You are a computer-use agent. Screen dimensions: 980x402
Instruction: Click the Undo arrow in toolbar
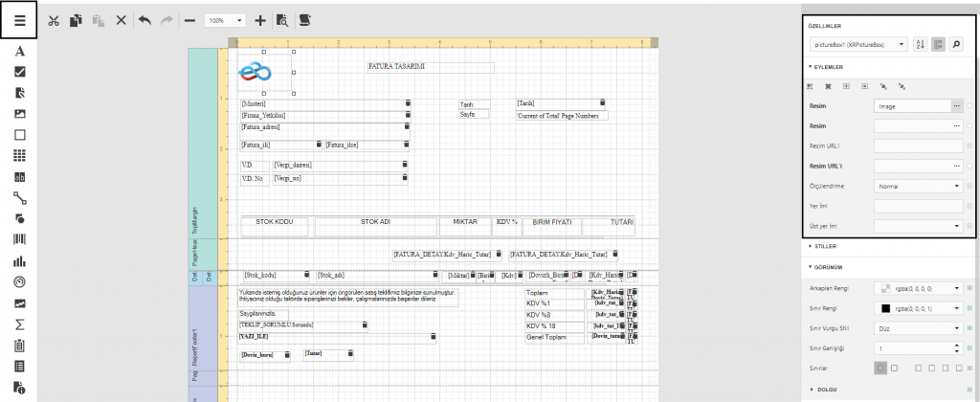click(x=145, y=20)
